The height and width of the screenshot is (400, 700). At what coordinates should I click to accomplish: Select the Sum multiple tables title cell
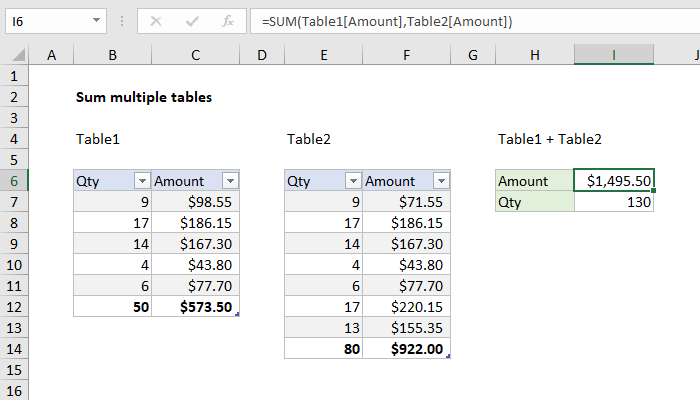[x=112, y=97]
